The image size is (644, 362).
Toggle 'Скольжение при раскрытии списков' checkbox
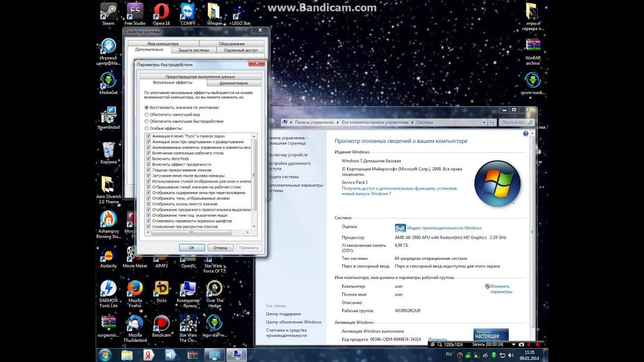(148, 227)
